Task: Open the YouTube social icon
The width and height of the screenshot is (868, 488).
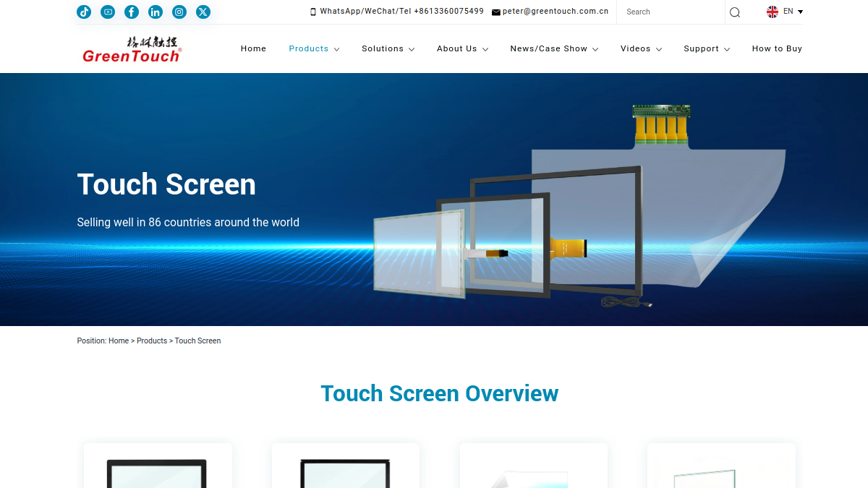Action: point(108,12)
